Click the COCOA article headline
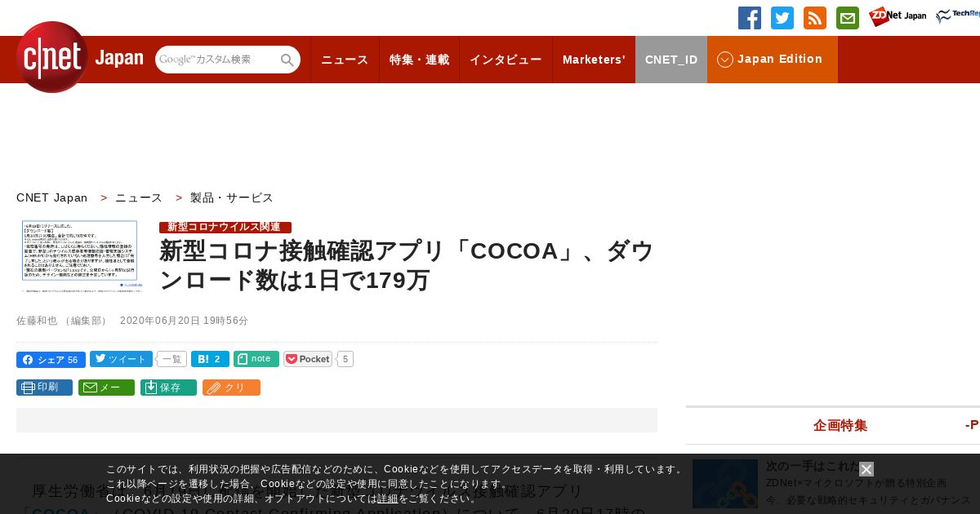This screenshot has height=514, width=980. click(x=407, y=265)
